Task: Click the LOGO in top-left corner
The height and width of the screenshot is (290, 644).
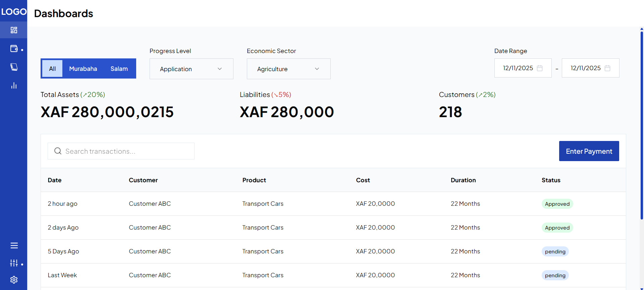Action: click(14, 12)
